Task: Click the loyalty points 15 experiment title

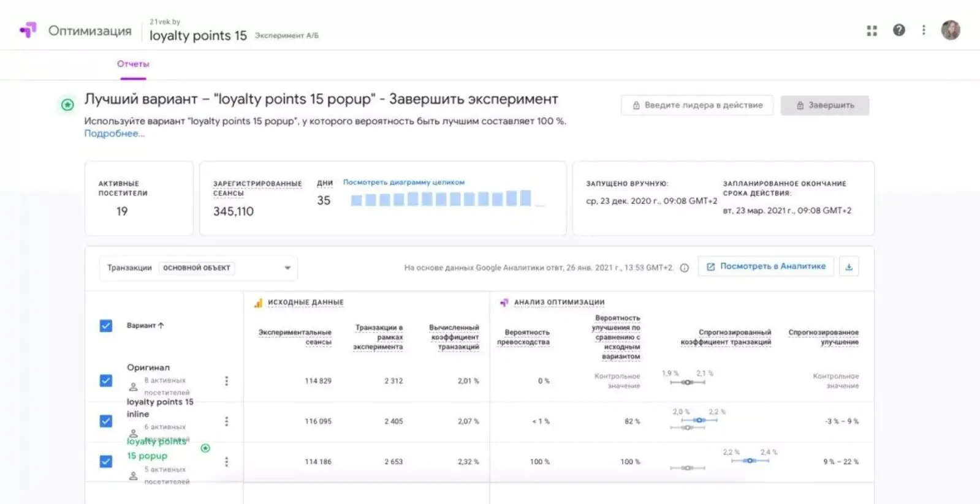Action: tap(198, 36)
